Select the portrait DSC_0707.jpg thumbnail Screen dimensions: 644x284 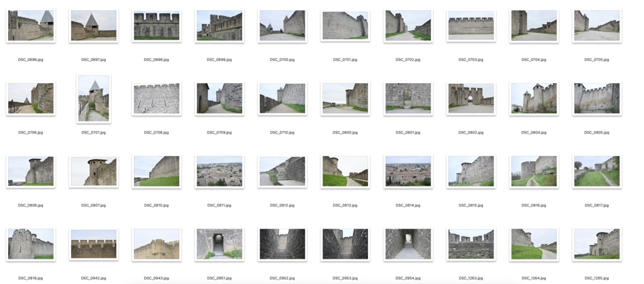pos(94,98)
